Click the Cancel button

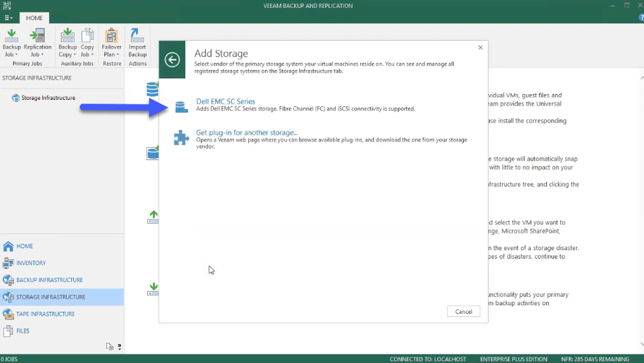click(x=463, y=312)
